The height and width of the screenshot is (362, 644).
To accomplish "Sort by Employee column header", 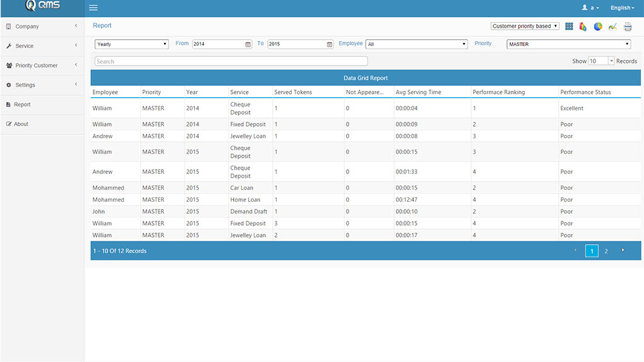I will (105, 92).
